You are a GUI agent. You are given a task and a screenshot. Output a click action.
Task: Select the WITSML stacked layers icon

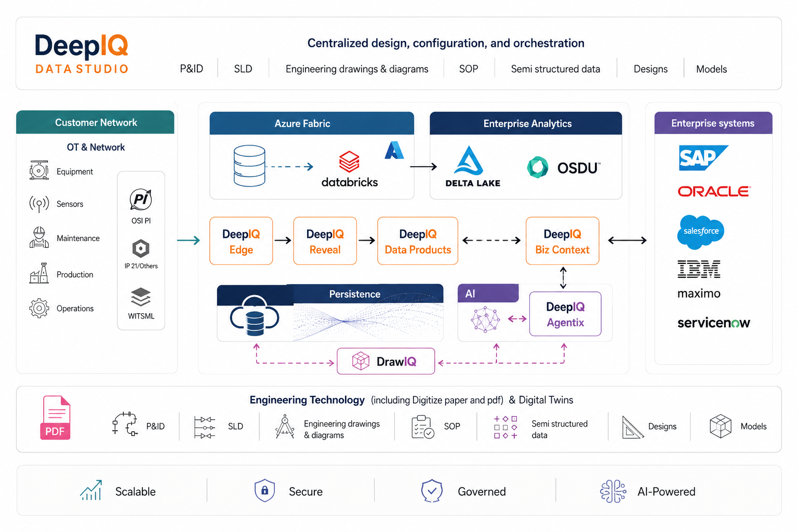tap(141, 297)
